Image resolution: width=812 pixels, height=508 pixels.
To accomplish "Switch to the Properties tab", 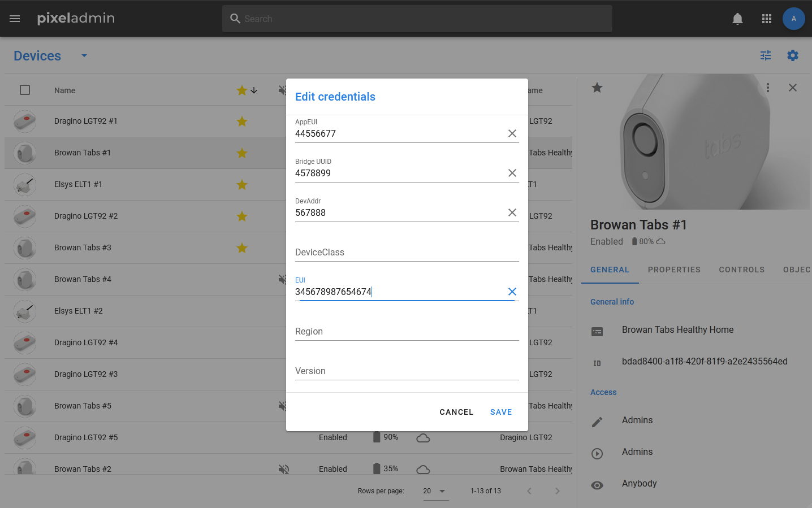I will (674, 270).
